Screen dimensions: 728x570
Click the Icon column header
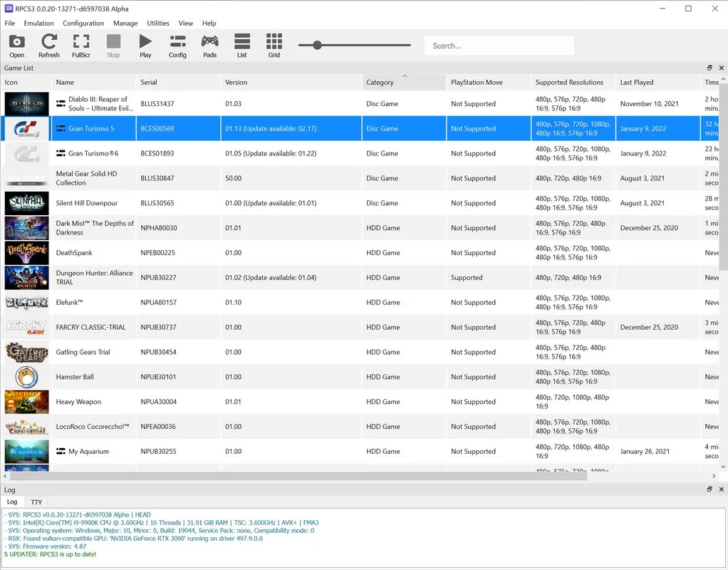[x=26, y=82]
